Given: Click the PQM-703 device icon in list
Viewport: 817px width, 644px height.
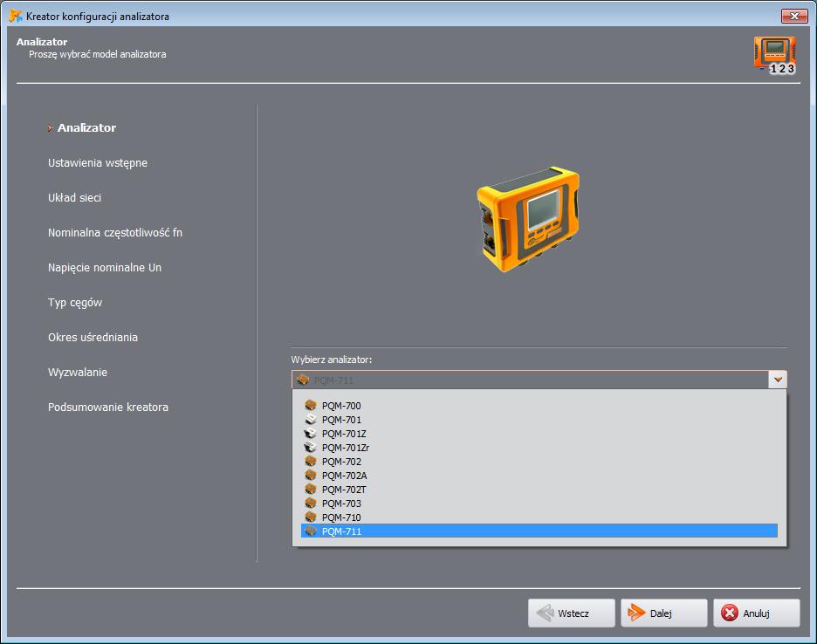Looking at the screenshot, I should (311, 503).
